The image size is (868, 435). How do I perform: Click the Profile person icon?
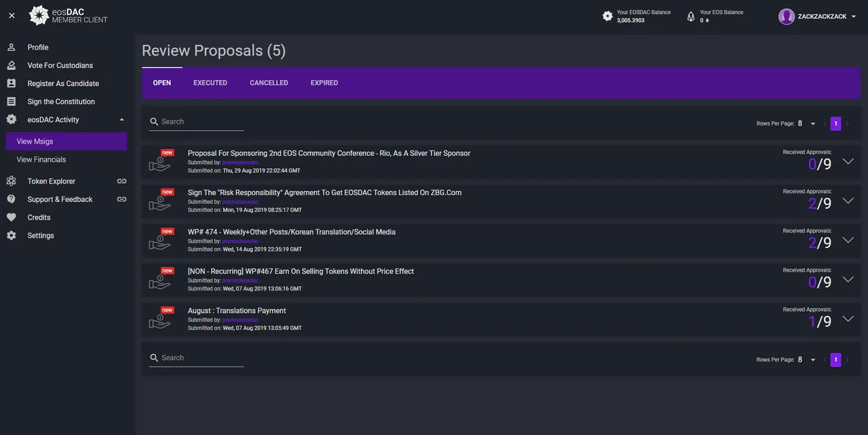click(x=11, y=47)
